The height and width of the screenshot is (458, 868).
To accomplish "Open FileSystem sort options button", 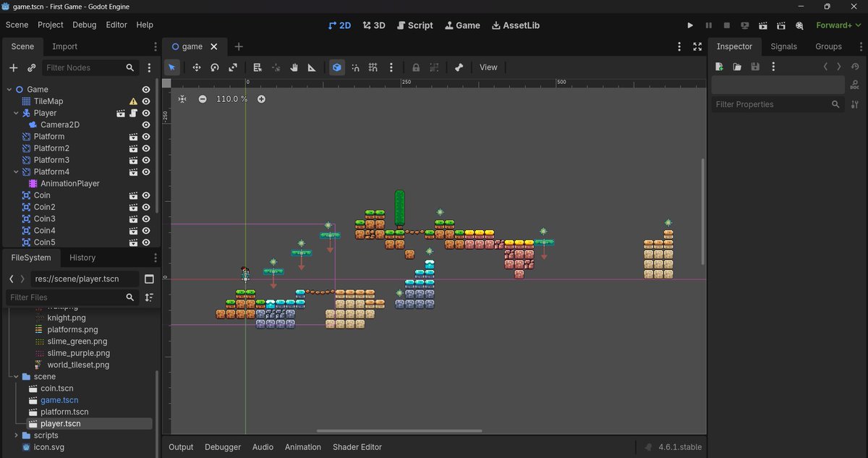I will click(x=149, y=297).
